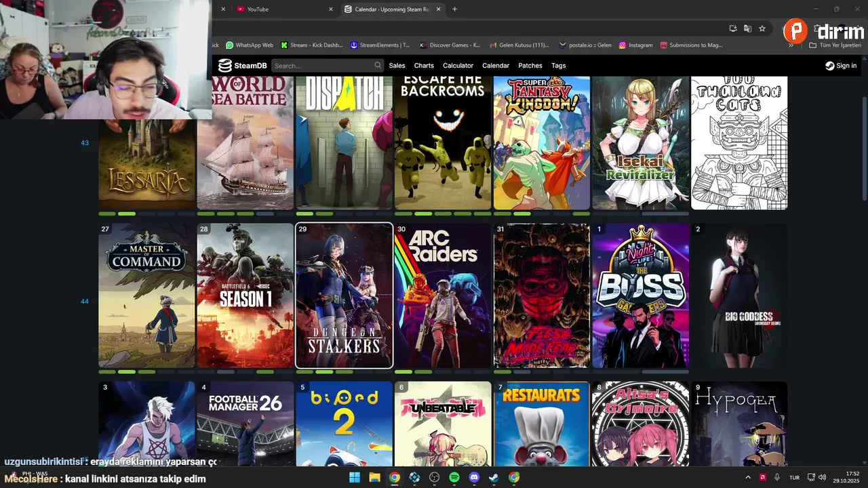Open the Gelen Kutusu Gmail bookmark
Image resolution: width=868 pixels, height=488 pixels.
[x=519, y=45]
